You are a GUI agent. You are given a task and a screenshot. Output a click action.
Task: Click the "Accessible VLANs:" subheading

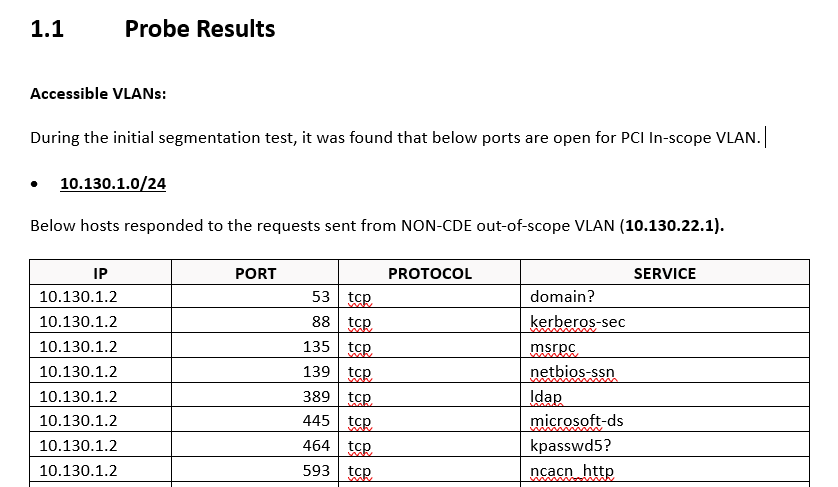(98, 94)
